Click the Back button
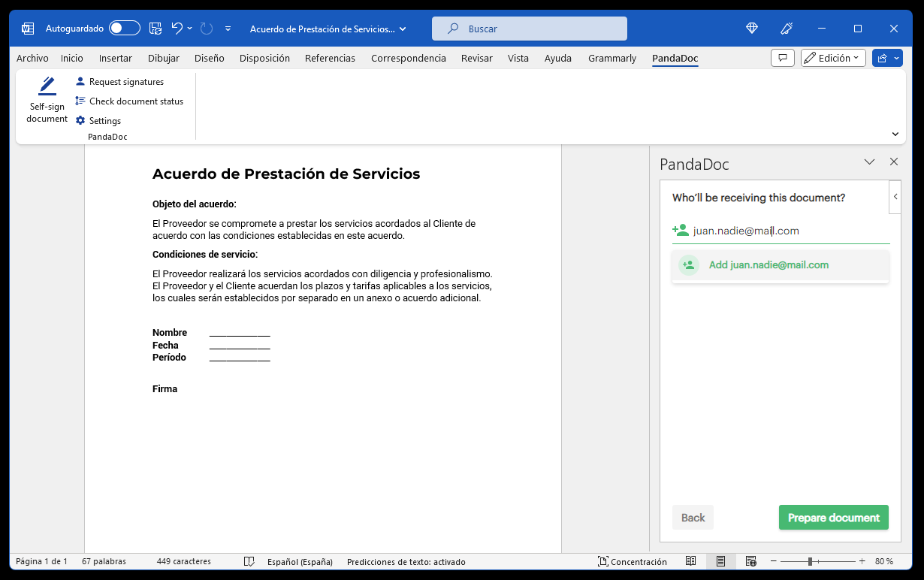924x580 pixels. pos(693,518)
